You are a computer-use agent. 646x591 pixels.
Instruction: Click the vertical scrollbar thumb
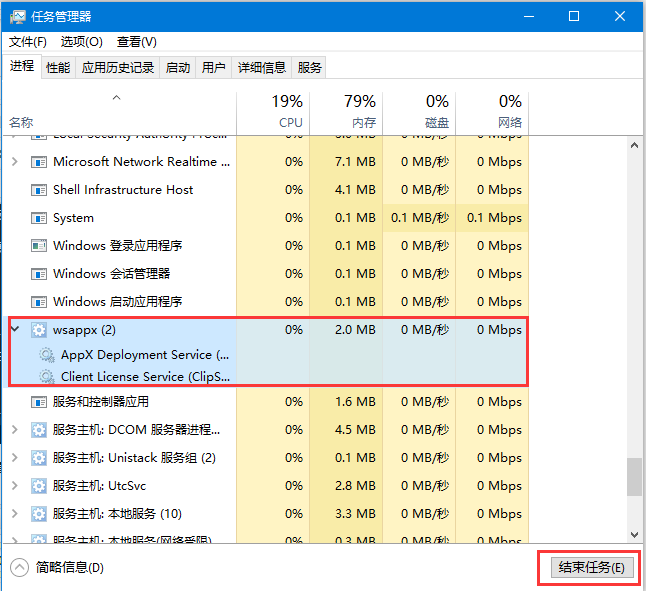[x=634, y=477]
